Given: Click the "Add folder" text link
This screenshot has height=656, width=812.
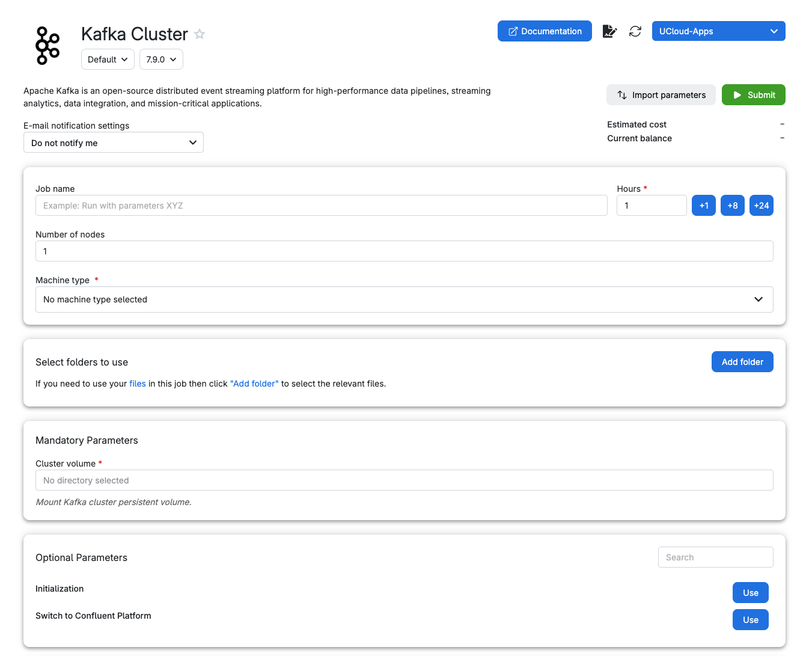Looking at the screenshot, I should point(254,384).
